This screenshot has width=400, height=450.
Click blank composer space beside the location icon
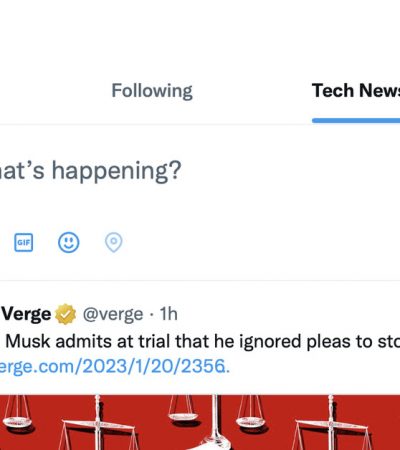click(260, 242)
